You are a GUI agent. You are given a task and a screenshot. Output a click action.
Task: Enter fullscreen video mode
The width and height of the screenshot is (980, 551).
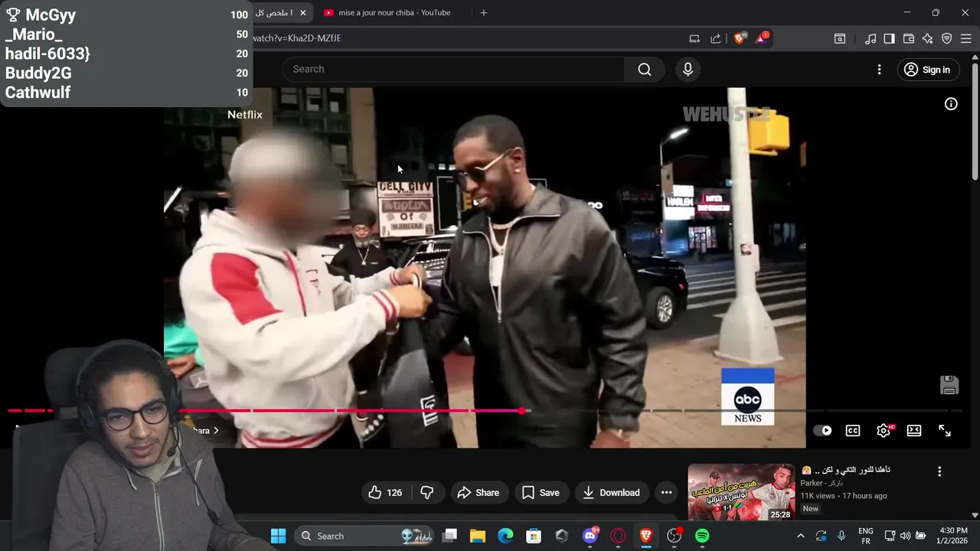[x=945, y=431]
